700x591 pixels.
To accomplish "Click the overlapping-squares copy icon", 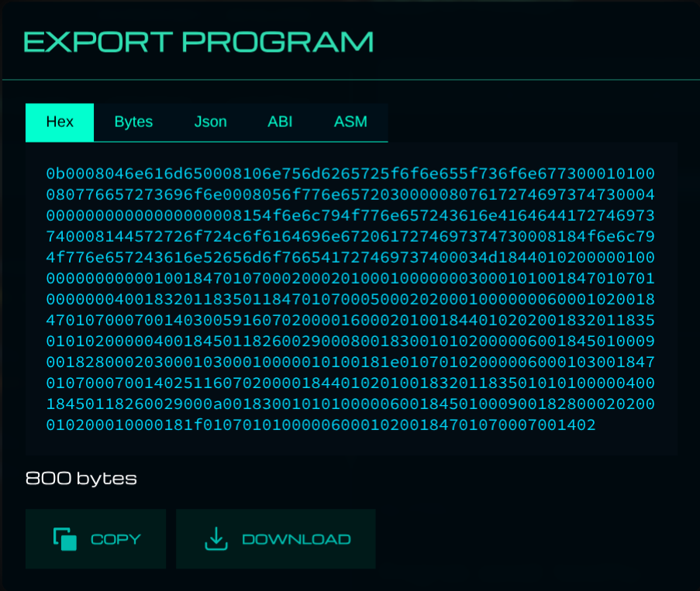I will [65, 539].
